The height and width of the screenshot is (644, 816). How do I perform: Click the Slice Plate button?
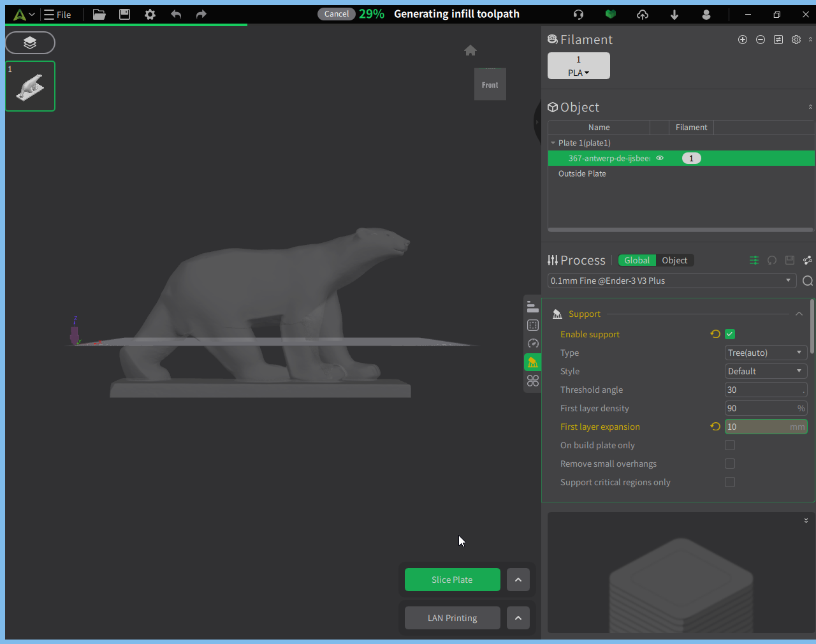pos(453,580)
